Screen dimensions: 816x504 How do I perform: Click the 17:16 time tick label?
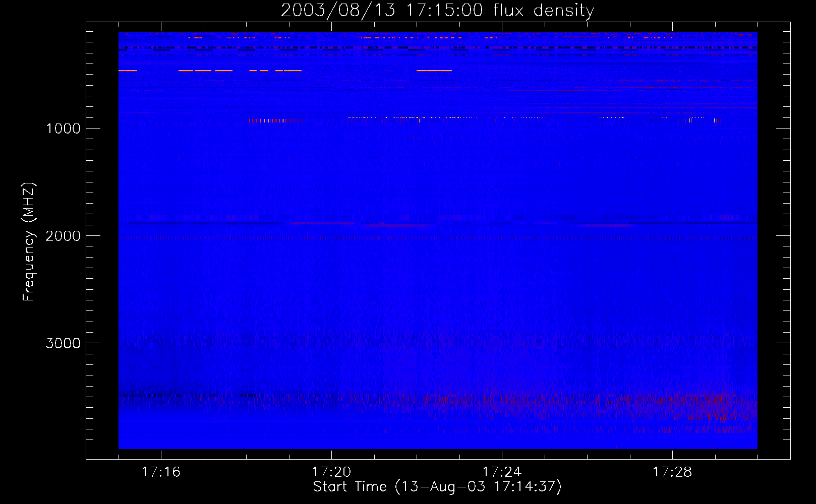(161, 472)
